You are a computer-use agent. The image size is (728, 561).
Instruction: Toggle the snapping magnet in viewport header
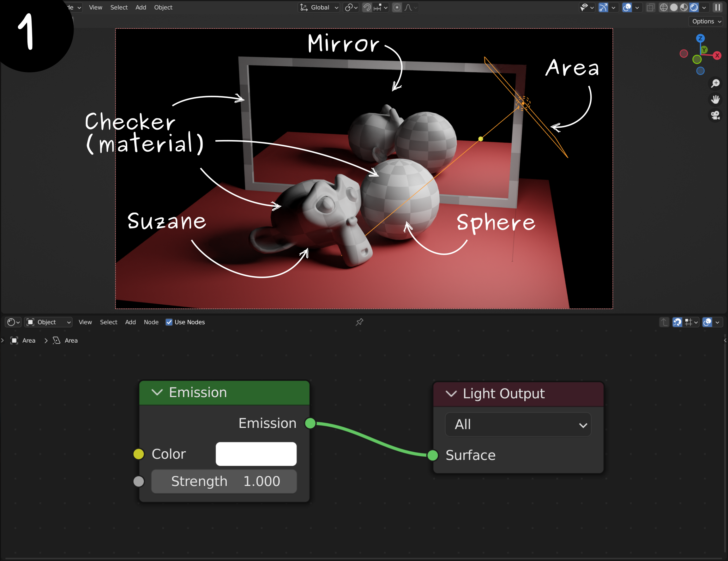point(367,7)
